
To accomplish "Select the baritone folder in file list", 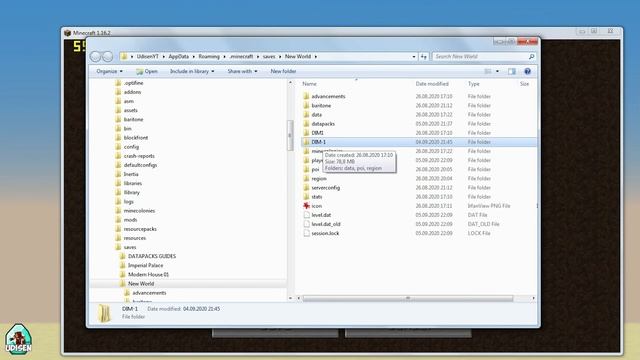I will tap(321, 106).
